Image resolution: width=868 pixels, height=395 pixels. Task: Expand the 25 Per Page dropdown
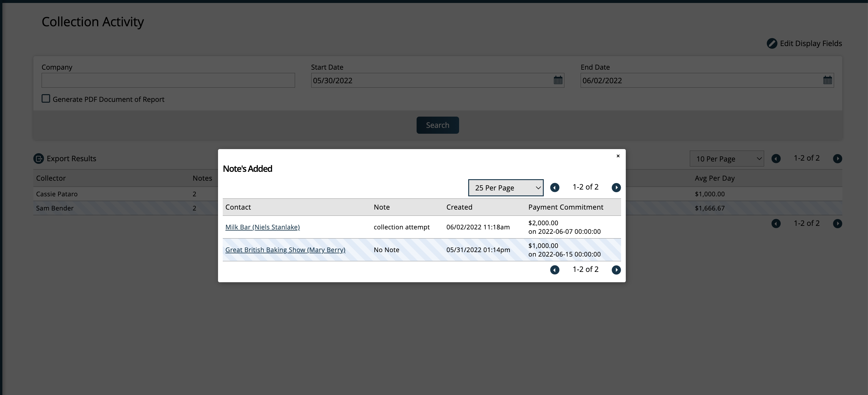505,188
